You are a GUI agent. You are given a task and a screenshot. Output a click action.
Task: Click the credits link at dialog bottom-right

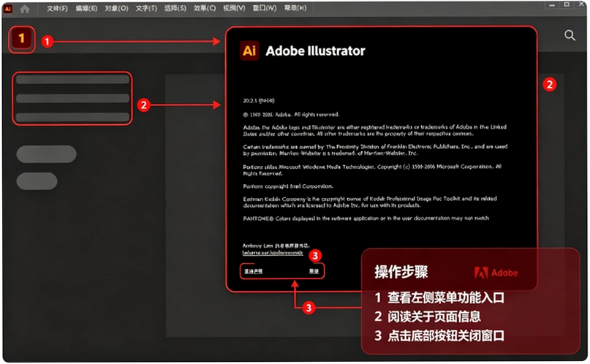pos(314,271)
